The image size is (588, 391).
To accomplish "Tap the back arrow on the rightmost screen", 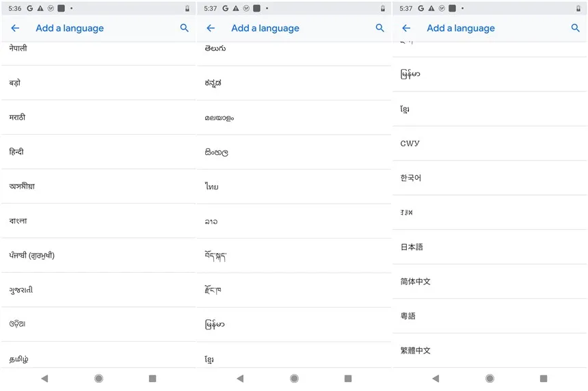I will tap(406, 28).
